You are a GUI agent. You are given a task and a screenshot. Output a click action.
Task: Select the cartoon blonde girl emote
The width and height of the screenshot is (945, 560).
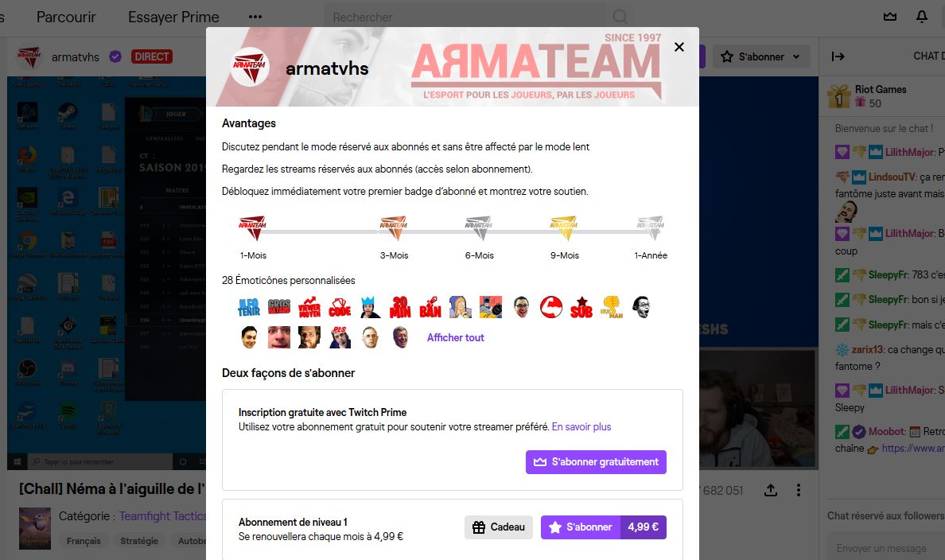(460, 307)
